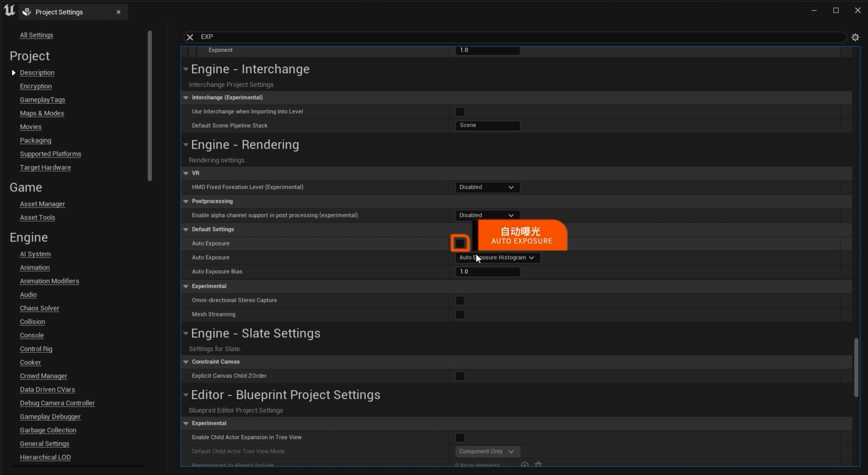Add element to Namespaces array
Screen dimensions: 868x475
pyautogui.click(x=525, y=465)
